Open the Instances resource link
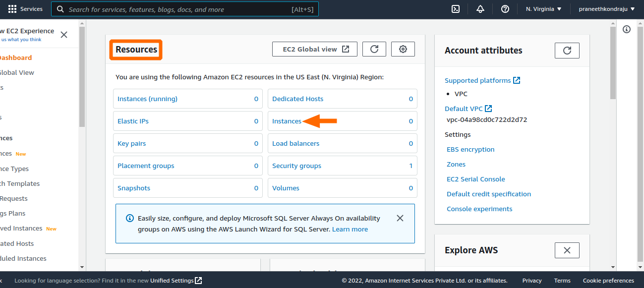 [x=287, y=121]
